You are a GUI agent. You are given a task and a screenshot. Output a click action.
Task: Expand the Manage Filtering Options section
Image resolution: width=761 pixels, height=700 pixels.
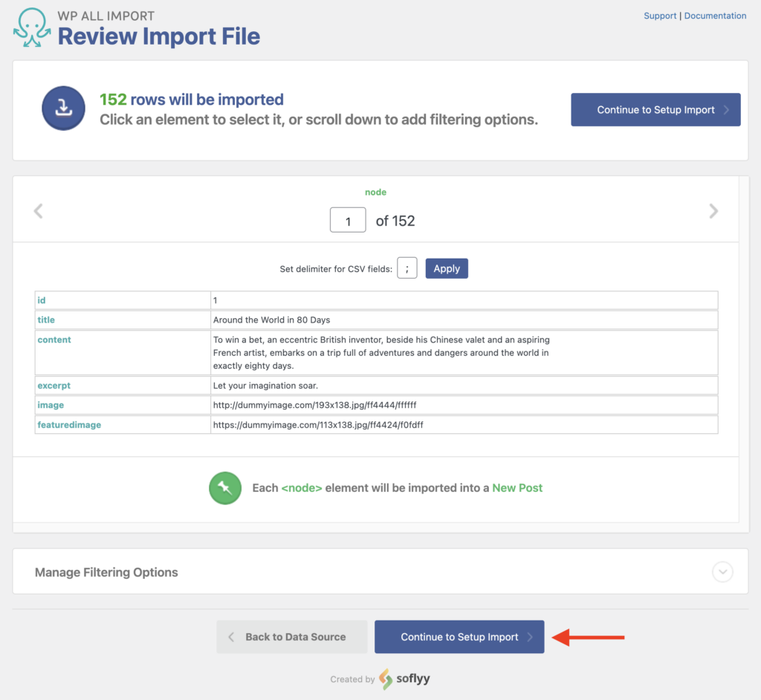coord(106,572)
